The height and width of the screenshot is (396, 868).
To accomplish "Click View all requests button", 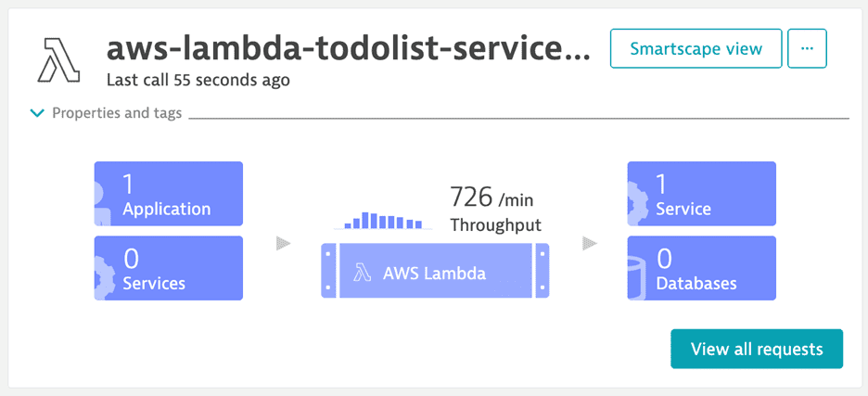I will pyautogui.click(x=757, y=349).
